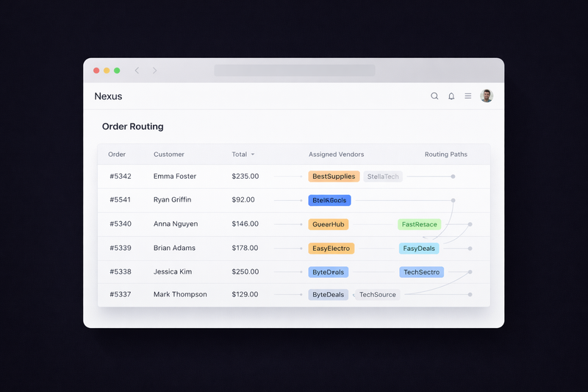Click the Routing Paths column header
Image resolution: width=588 pixels, height=392 pixels.
pyautogui.click(x=446, y=154)
